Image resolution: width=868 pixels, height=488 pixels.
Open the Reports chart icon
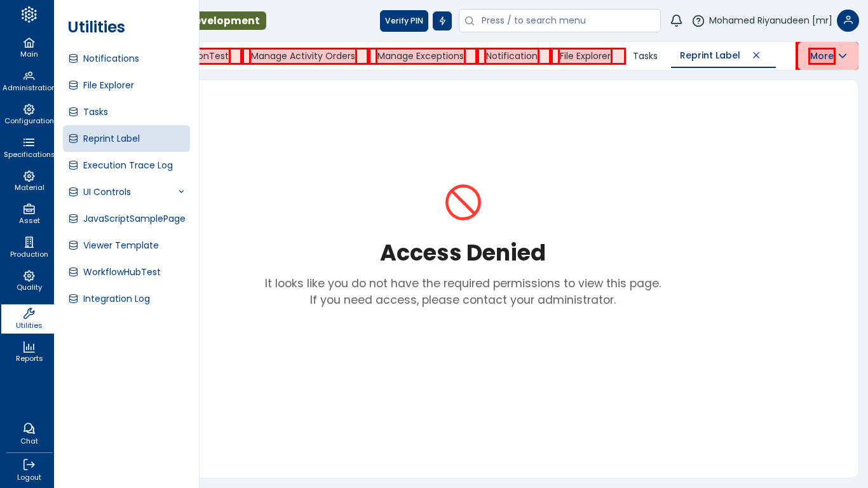(29, 346)
